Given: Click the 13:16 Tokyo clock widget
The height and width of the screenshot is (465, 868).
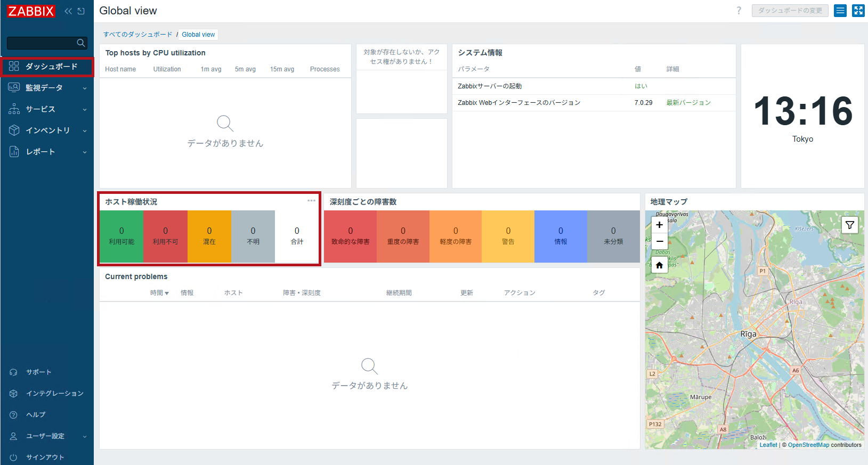Looking at the screenshot, I should coord(802,116).
